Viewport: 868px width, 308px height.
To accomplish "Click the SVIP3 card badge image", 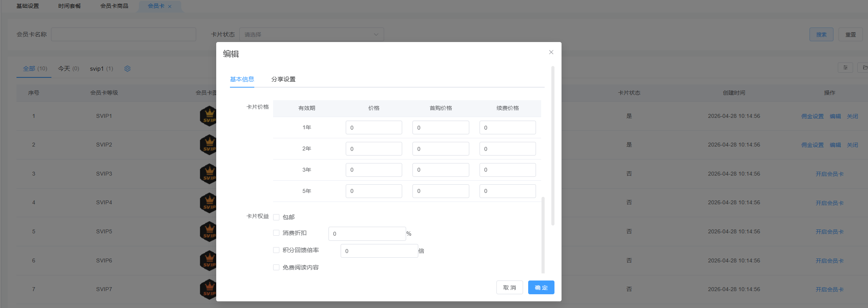I will (208, 174).
